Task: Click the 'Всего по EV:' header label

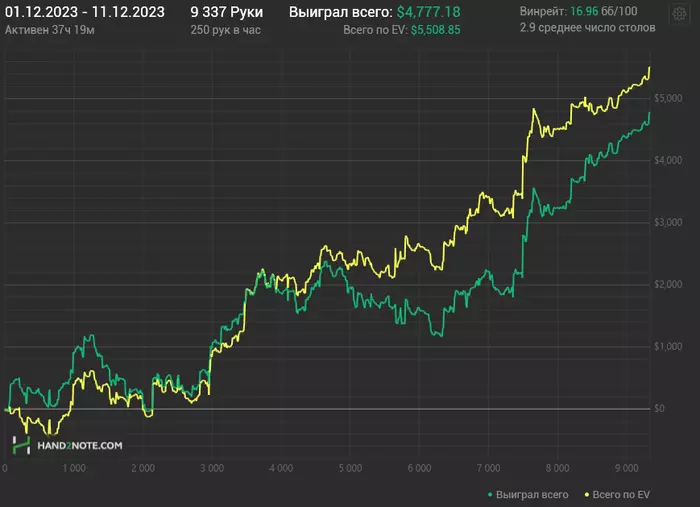Action: pos(375,30)
